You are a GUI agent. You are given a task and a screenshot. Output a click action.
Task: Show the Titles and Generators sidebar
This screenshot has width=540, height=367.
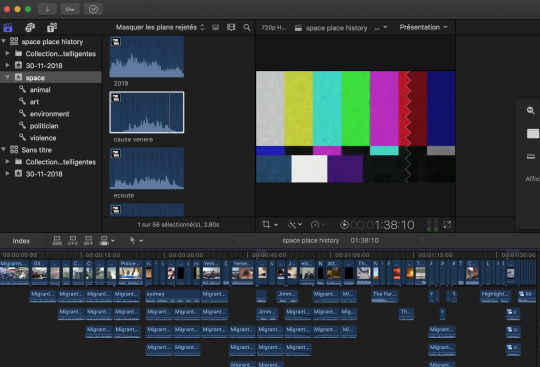(x=52, y=28)
